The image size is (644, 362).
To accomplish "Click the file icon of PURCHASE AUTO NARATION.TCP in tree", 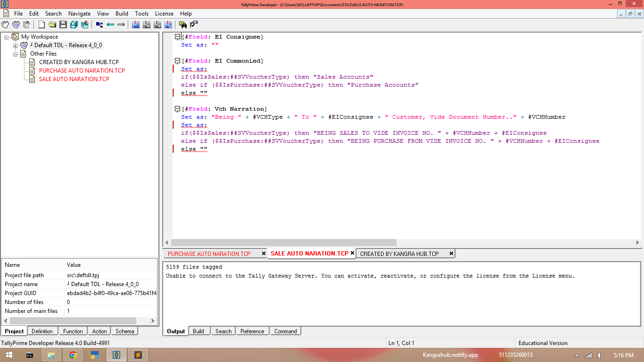I will (32, 71).
